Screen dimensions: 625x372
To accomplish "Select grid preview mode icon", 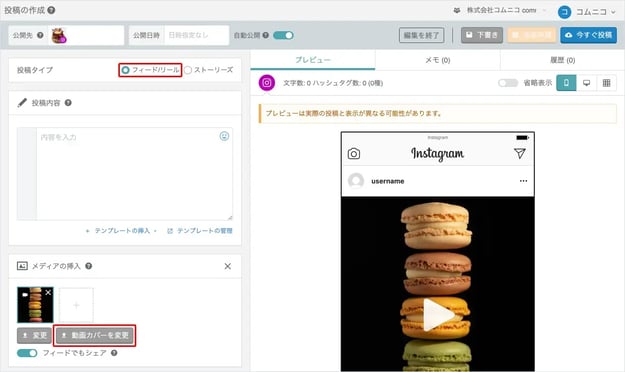I will pyautogui.click(x=607, y=83).
